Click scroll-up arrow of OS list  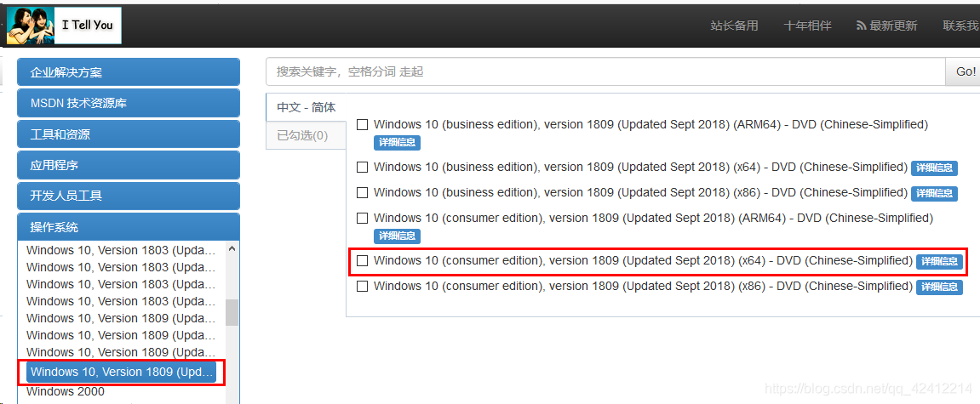pos(232,249)
